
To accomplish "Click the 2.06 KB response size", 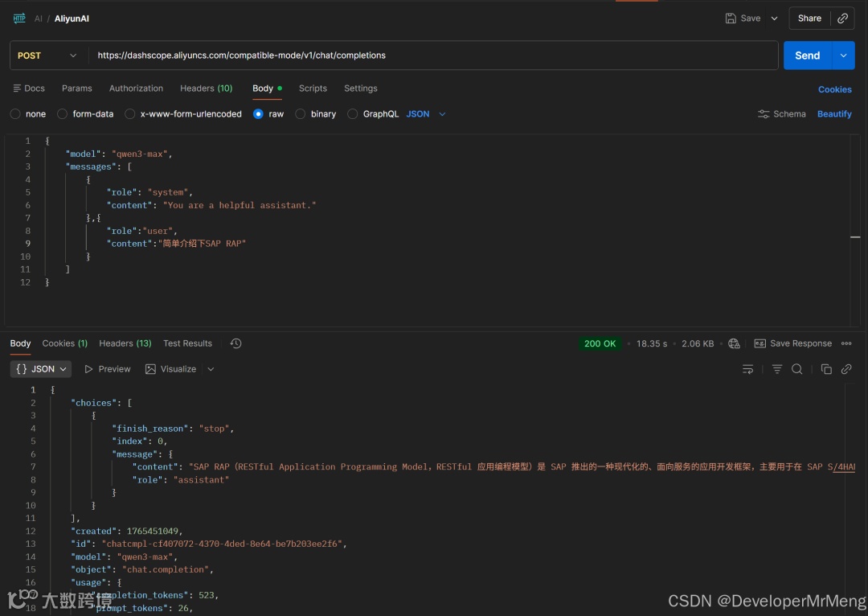I will pos(698,343).
